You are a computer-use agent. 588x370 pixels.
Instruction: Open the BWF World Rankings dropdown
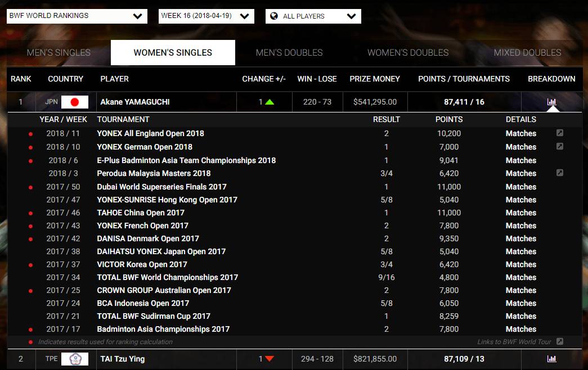click(x=77, y=16)
